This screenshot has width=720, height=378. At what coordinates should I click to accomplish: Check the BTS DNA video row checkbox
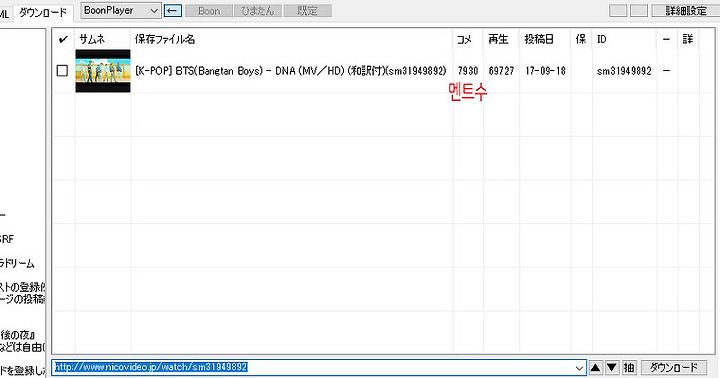[x=62, y=71]
